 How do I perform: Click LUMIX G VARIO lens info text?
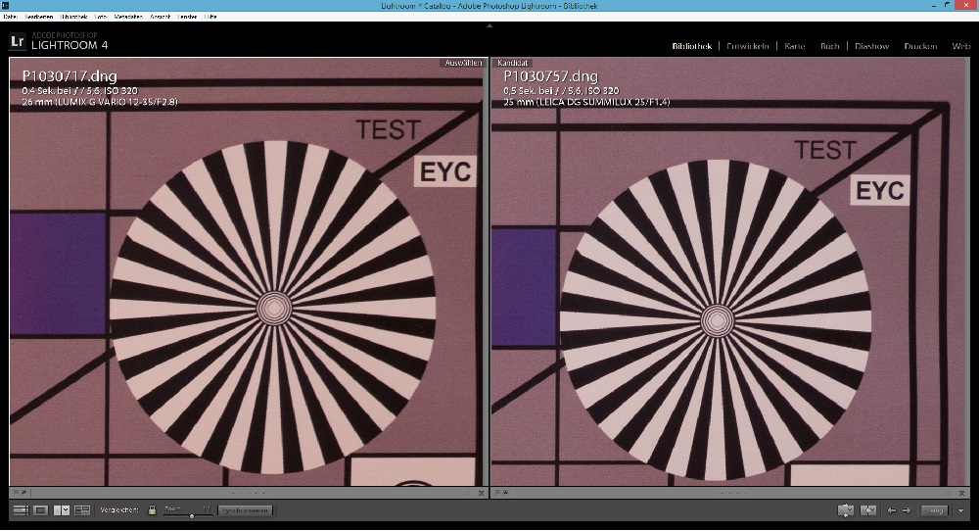100,102
